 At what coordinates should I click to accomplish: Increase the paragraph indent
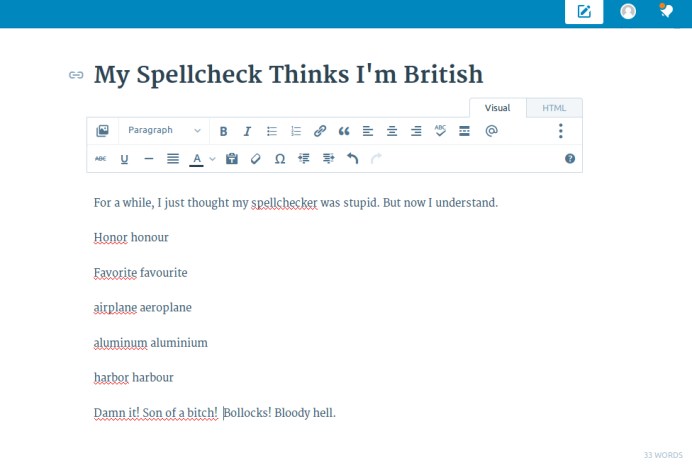[x=328, y=158]
